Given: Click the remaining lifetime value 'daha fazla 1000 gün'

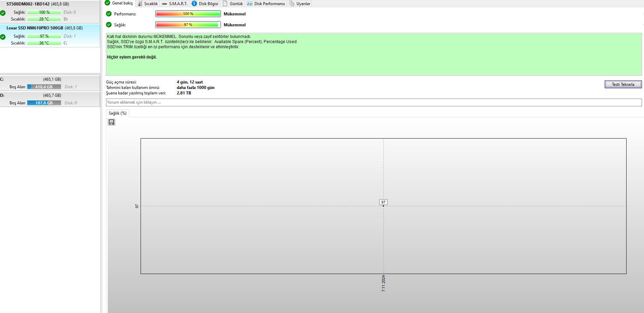Looking at the screenshot, I should 196,88.
